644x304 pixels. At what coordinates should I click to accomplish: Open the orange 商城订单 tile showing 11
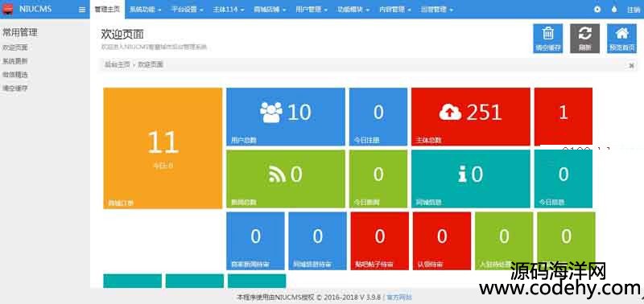coord(163,148)
